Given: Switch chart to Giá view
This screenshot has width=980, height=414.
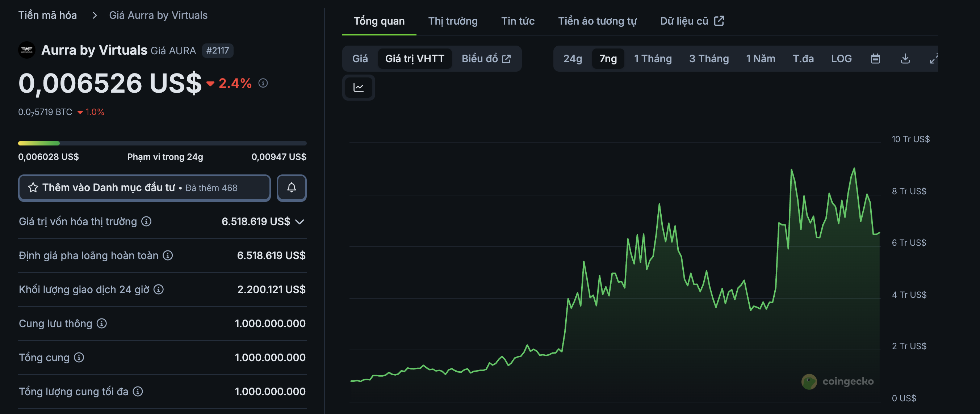Looking at the screenshot, I should tap(359, 59).
